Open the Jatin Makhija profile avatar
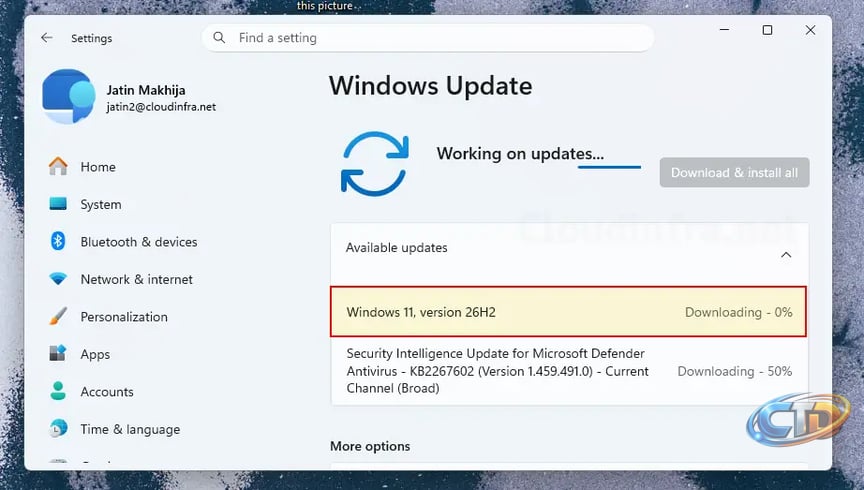This screenshot has height=490, width=864. pyautogui.click(x=69, y=96)
